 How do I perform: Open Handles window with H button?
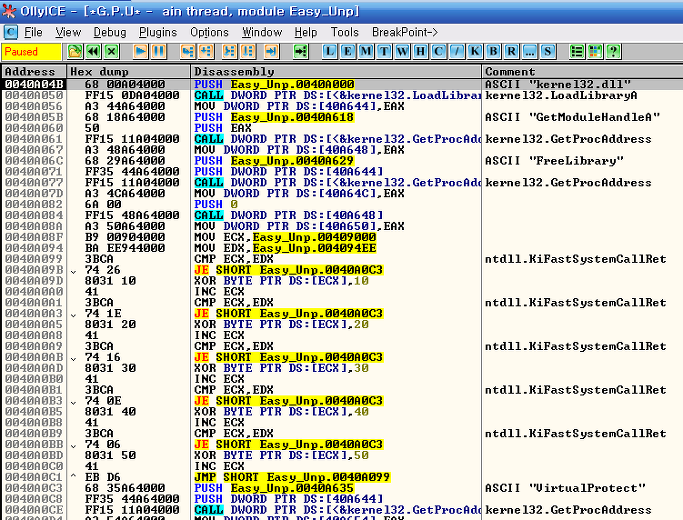[x=420, y=52]
